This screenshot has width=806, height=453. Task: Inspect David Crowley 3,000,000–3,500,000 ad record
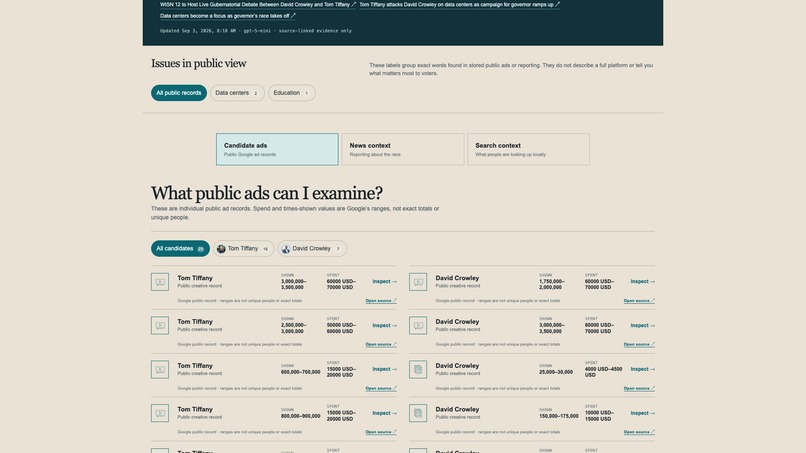tap(643, 325)
